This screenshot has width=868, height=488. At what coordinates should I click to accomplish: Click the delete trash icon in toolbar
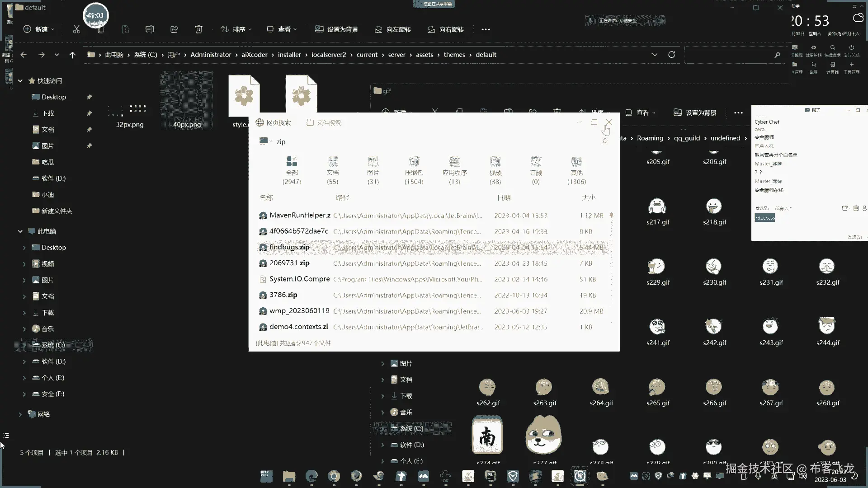tap(198, 29)
